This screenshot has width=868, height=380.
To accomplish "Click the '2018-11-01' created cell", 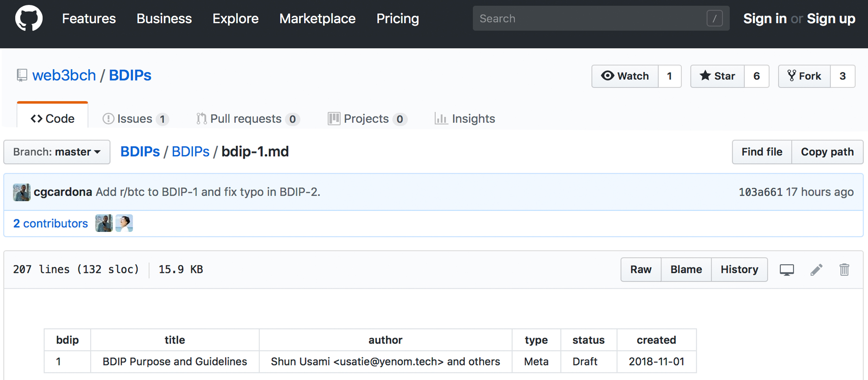I will [x=656, y=362].
